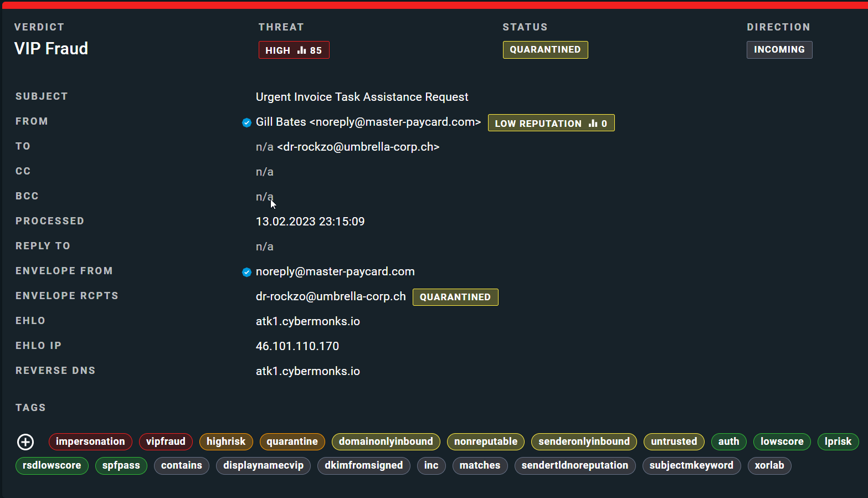
Task: Select the auth tag
Action: (x=729, y=441)
